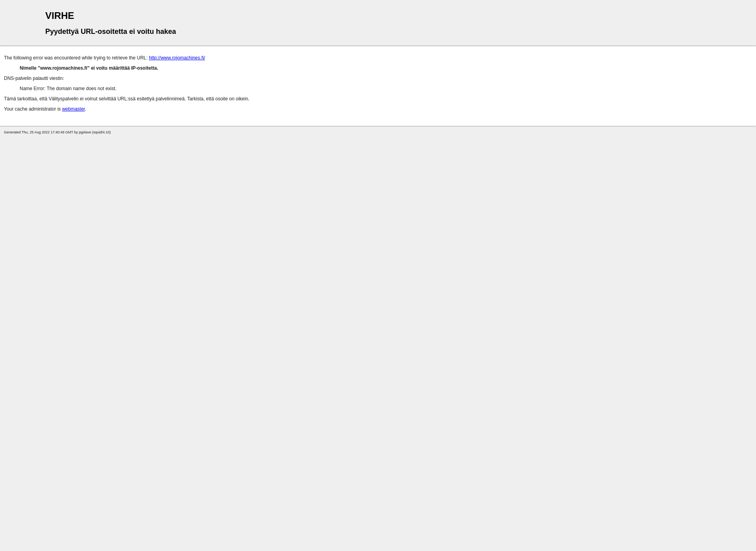
Task: Click the Name Error description text
Action: pyautogui.click(x=68, y=88)
